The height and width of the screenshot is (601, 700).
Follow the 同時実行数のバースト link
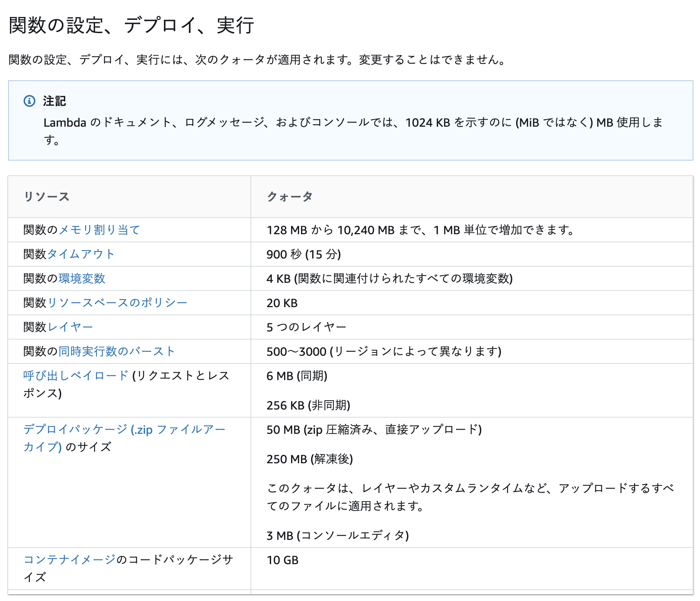click(x=117, y=351)
